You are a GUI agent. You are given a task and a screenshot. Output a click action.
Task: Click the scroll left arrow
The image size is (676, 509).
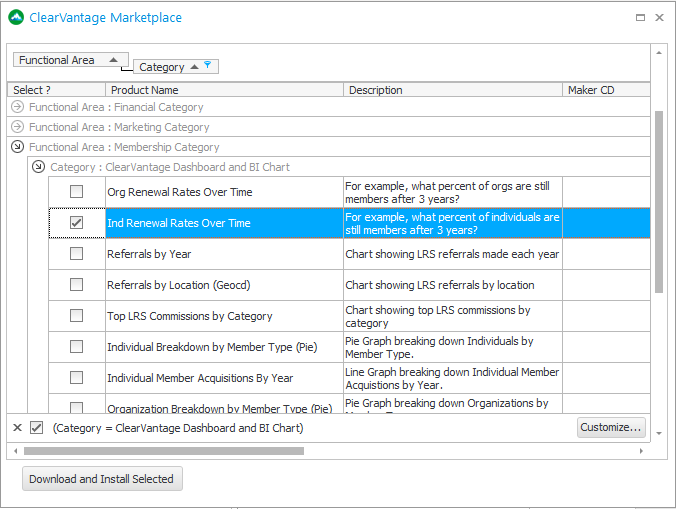click(16, 451)
